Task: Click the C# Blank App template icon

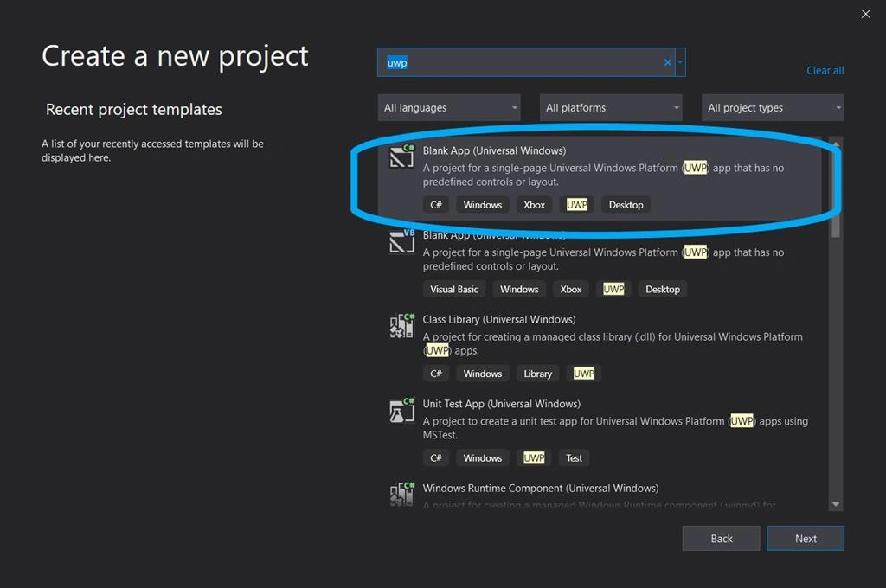Action: coord(401,157)
